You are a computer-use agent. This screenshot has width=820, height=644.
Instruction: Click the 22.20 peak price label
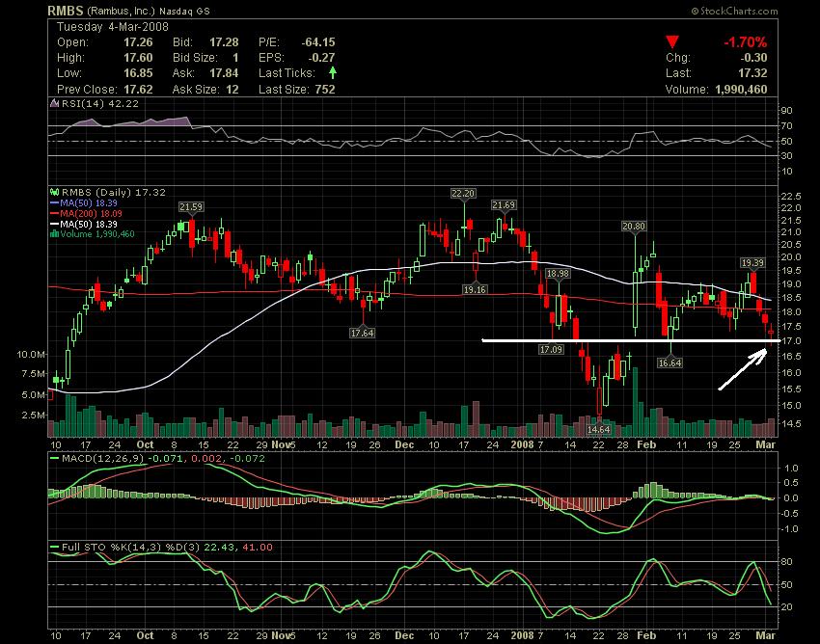(x=463, y=194)
